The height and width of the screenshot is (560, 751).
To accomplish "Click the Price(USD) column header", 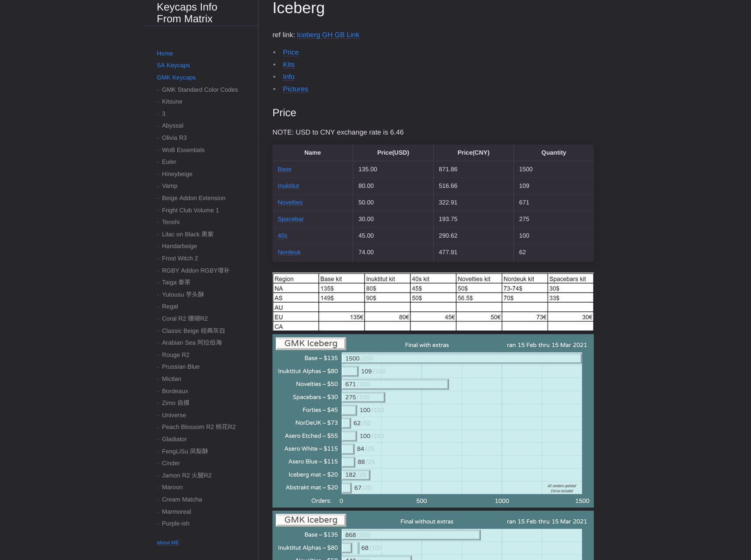I will point(393,153).
